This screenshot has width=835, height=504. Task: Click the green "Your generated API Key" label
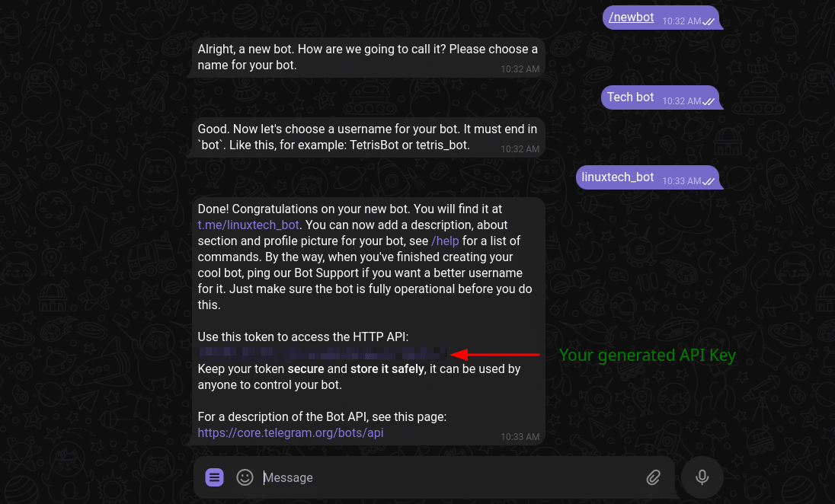[x=647, y=355]
